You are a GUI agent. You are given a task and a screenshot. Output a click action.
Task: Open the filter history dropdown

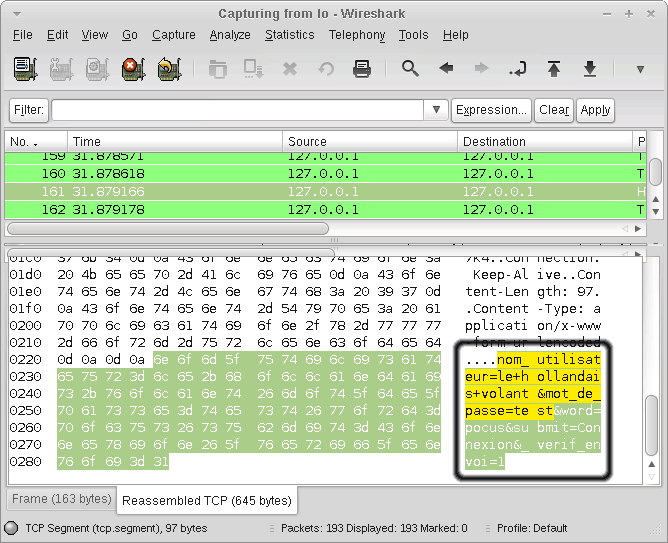coord(436,110)
